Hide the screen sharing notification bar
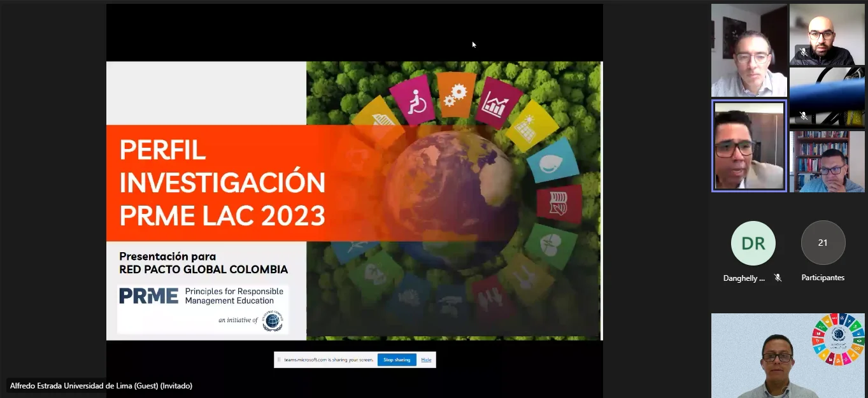 pyautogui.click(x=426, y=360)
